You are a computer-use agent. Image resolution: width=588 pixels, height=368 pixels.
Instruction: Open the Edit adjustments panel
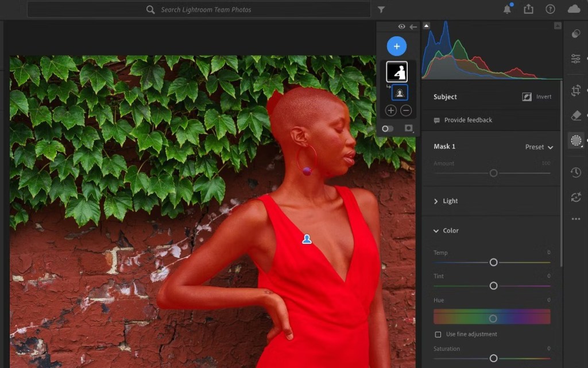click(x=575, y=57)
